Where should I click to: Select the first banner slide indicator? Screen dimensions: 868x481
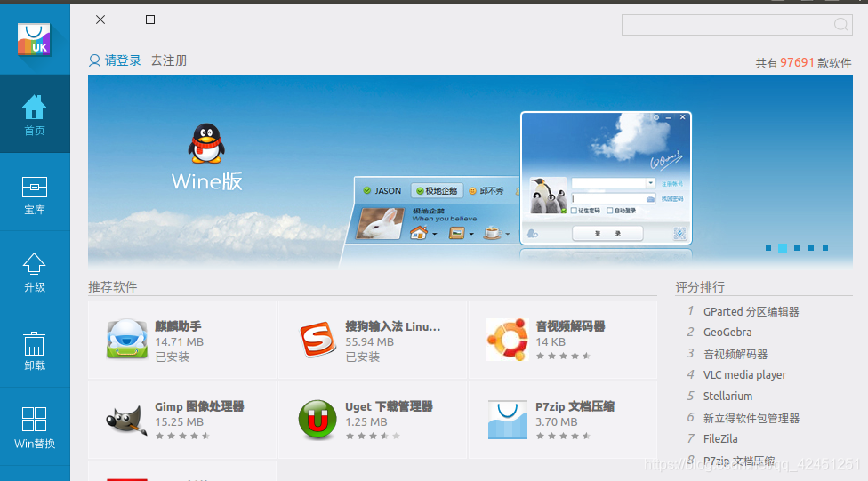tap(768, 248)
